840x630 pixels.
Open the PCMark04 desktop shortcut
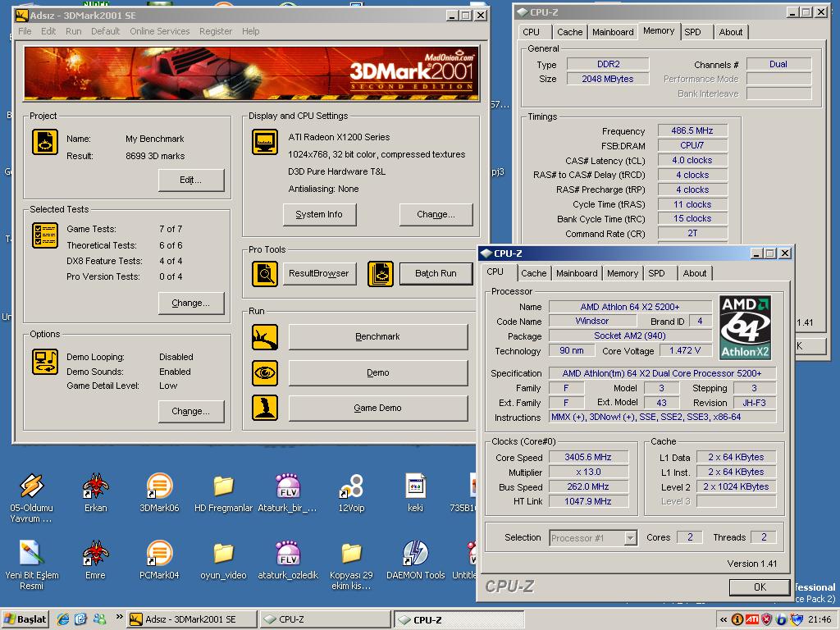159,554
